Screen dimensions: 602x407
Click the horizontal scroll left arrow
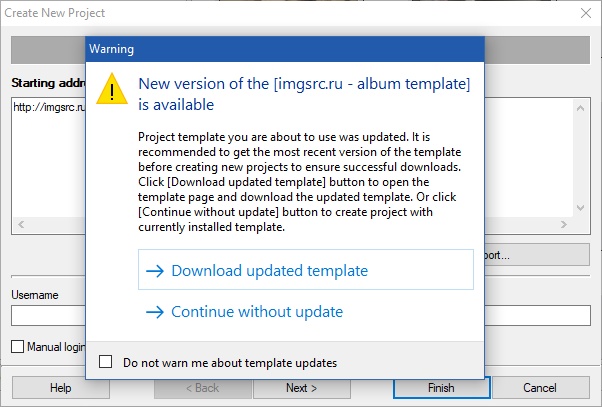[21, 224]
